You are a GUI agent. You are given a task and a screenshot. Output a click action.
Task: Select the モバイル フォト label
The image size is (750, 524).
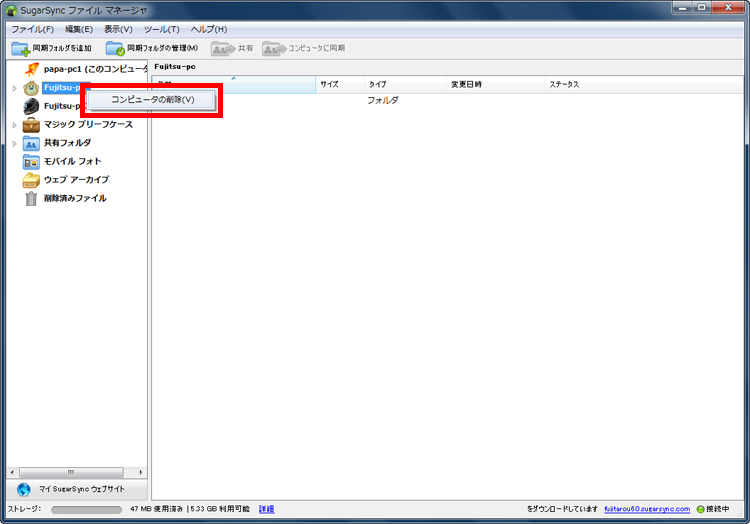(x=73, y=162)
